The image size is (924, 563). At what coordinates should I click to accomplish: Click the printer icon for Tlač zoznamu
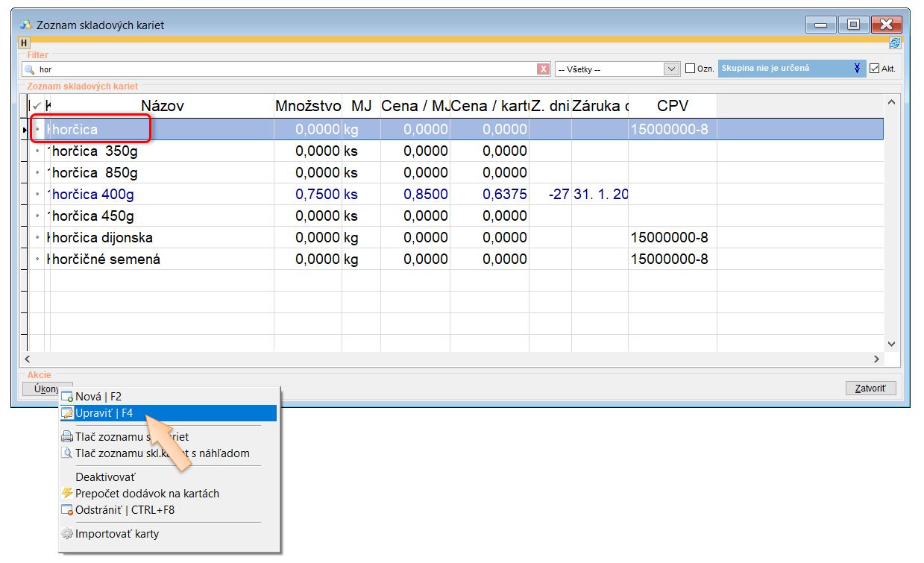pos(67,437)
